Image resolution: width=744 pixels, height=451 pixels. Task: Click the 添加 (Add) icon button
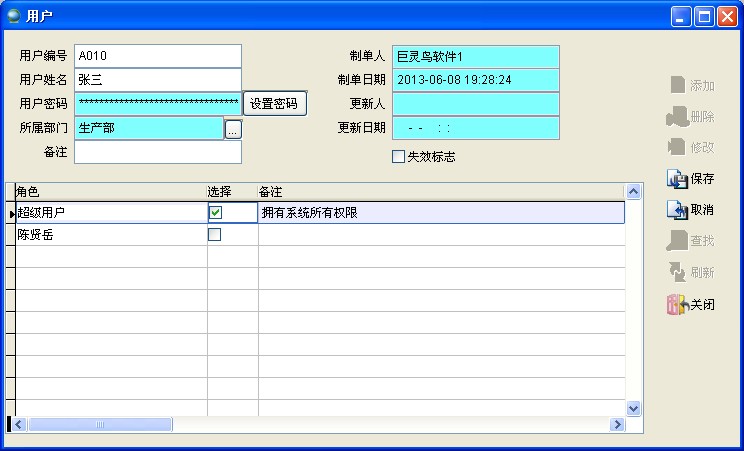click(x=691, y=86)
